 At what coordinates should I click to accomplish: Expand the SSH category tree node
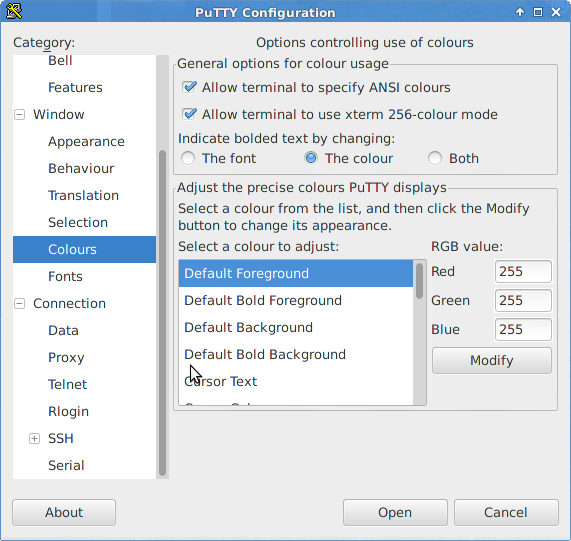34,439
